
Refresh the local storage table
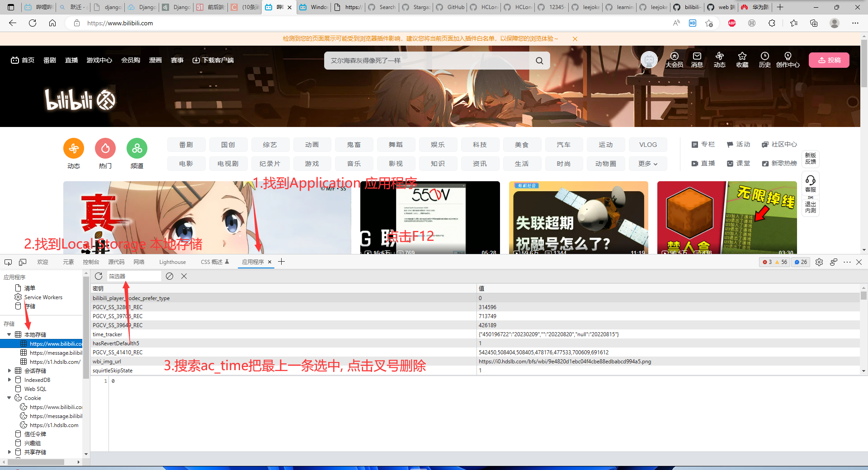coord(99,276)
